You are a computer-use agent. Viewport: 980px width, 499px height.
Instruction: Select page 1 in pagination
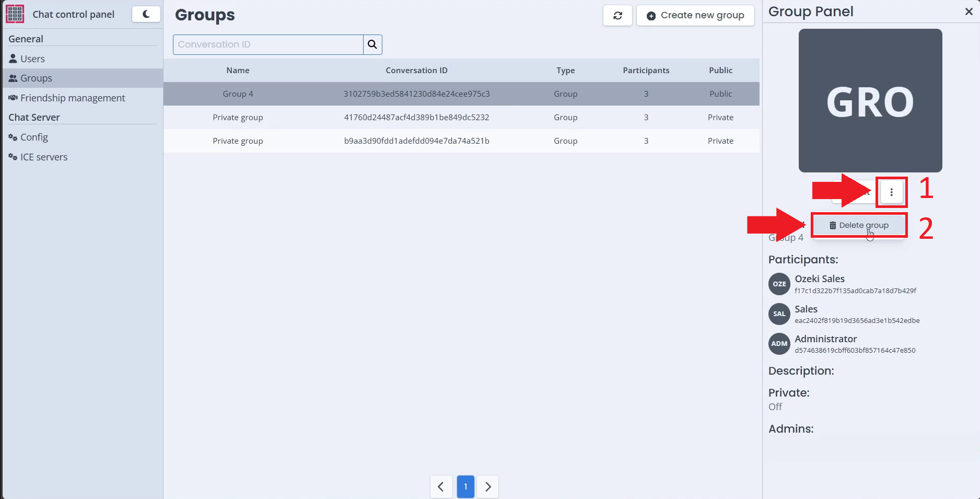point(465,486)
